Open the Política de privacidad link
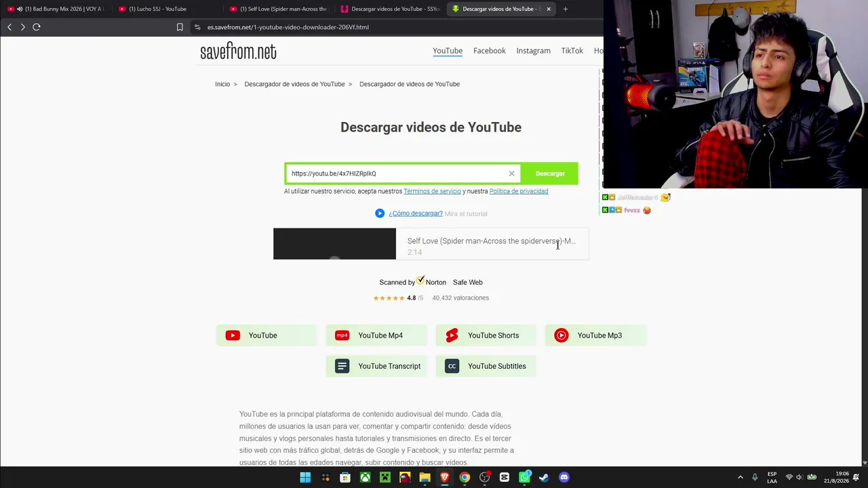868x488 pixels. [519, 191]
